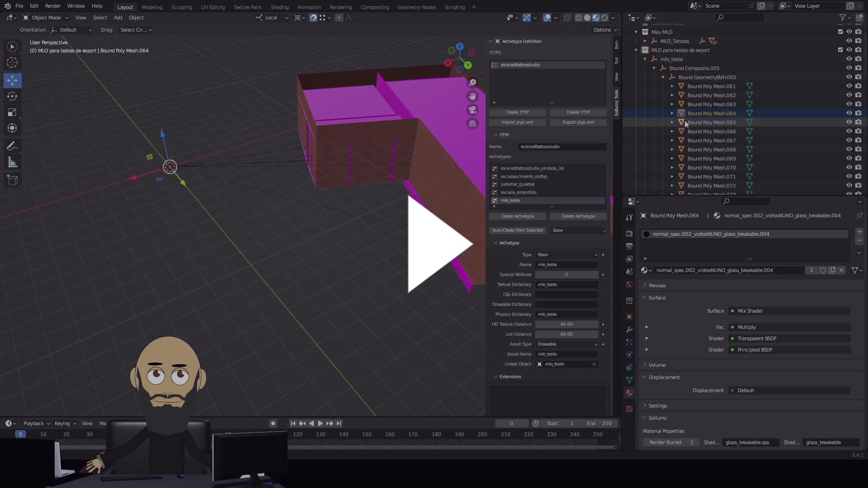868x488 pixels.
Task: Expand the Settings panel in material properties
Action: point(657,406)
